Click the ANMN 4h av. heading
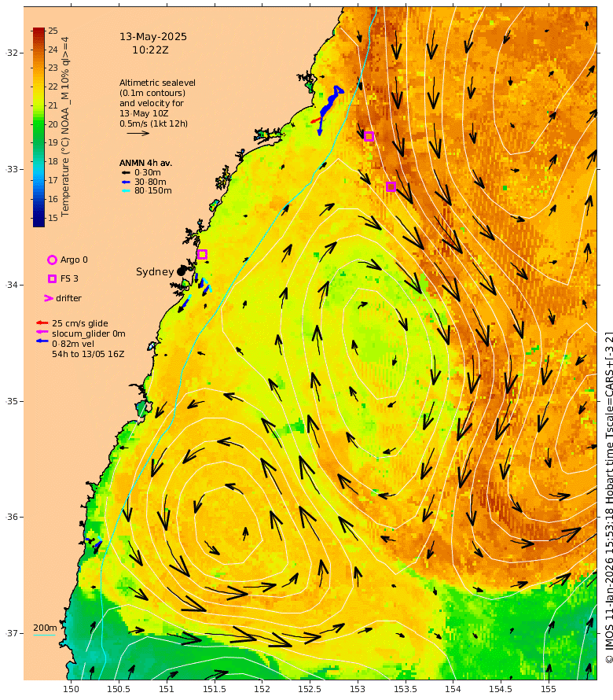The width and height of the screenshot is (613, 700). (x=145, y=163)
